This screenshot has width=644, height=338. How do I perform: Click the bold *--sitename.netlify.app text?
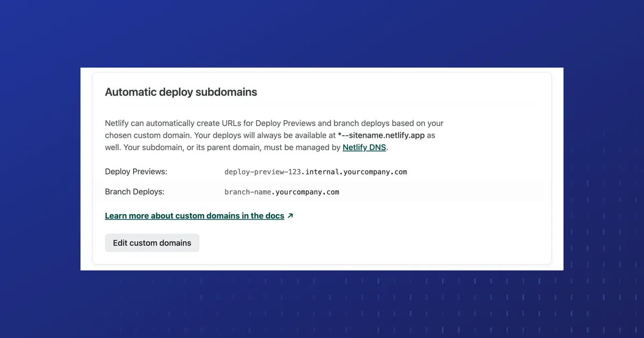(x=382, y=135)
